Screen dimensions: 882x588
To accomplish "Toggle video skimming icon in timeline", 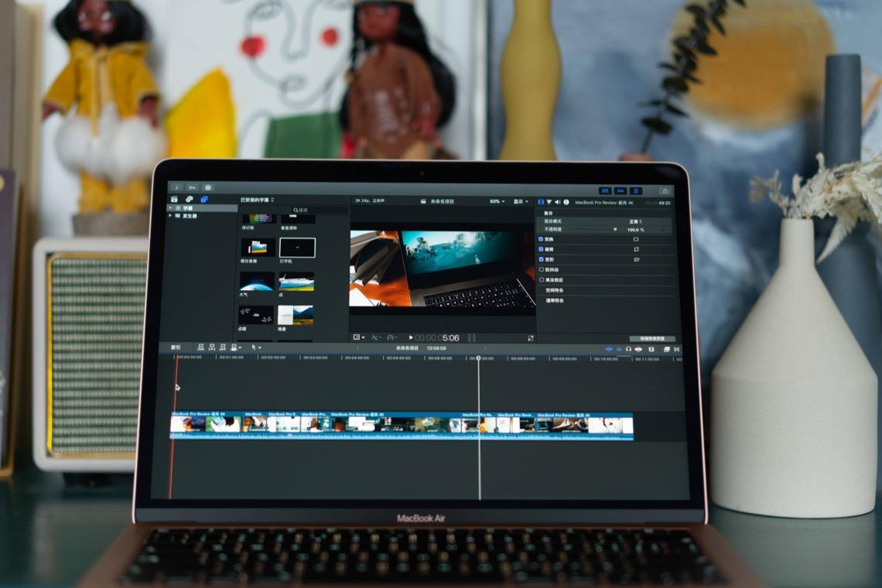I will point(609,350).
